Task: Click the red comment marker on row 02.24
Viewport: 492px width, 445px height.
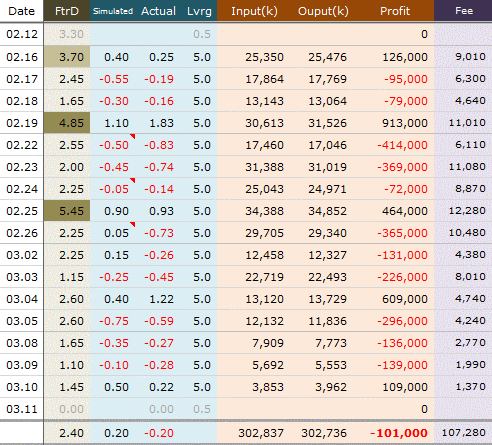Action: [x=133, y=180]
